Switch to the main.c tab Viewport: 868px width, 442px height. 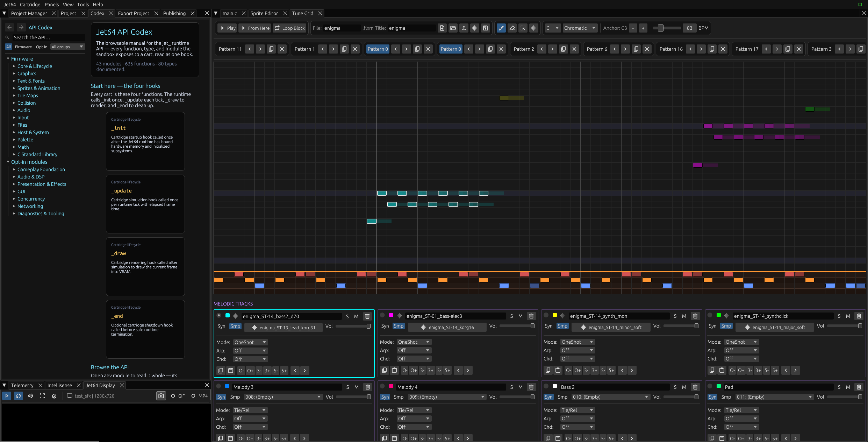pyautogui.click(x=230, y=13)
